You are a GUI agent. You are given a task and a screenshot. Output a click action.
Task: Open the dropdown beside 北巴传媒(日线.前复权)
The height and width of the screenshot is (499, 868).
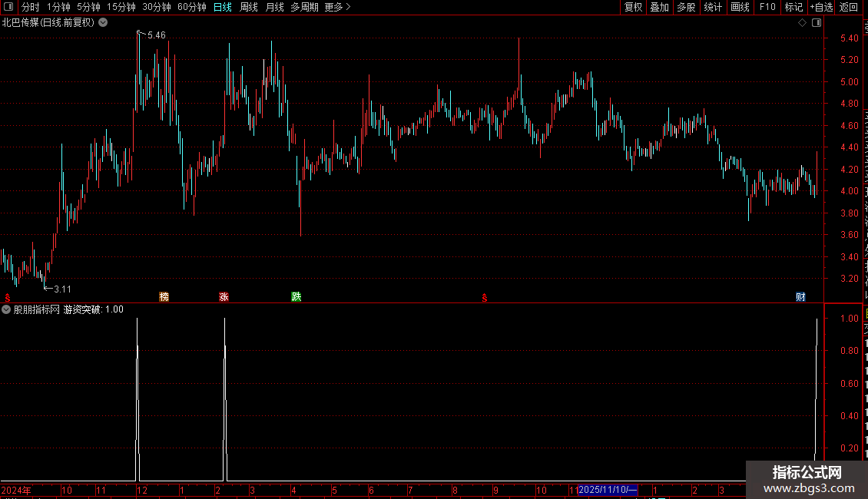(103, 23)
